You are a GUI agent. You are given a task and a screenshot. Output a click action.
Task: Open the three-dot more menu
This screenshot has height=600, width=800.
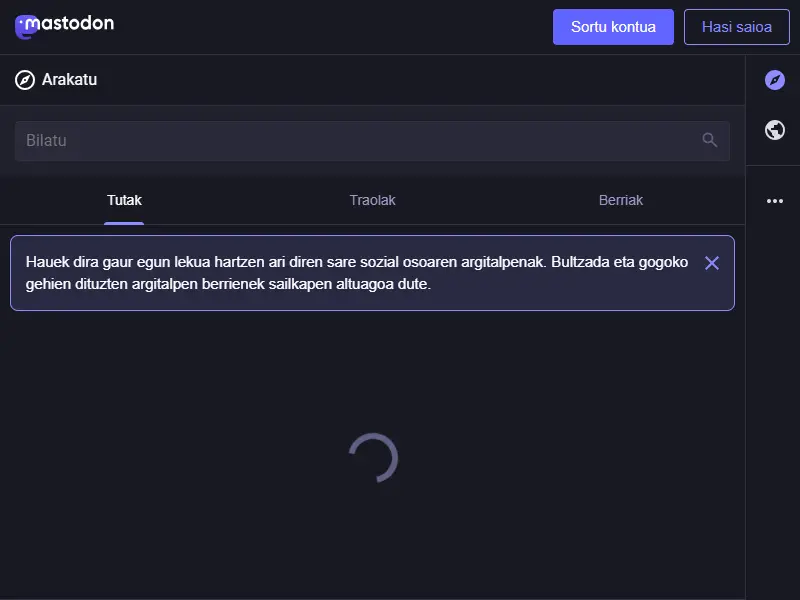coord(774,201)
